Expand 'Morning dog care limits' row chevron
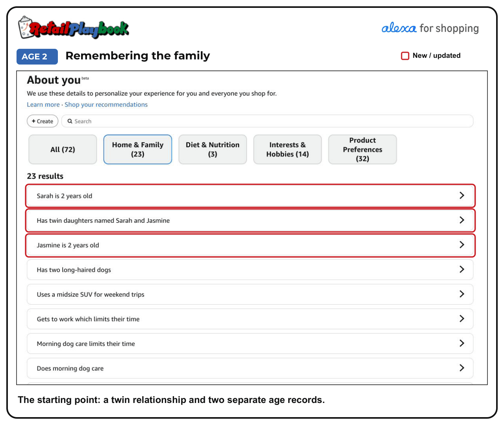 462,343
